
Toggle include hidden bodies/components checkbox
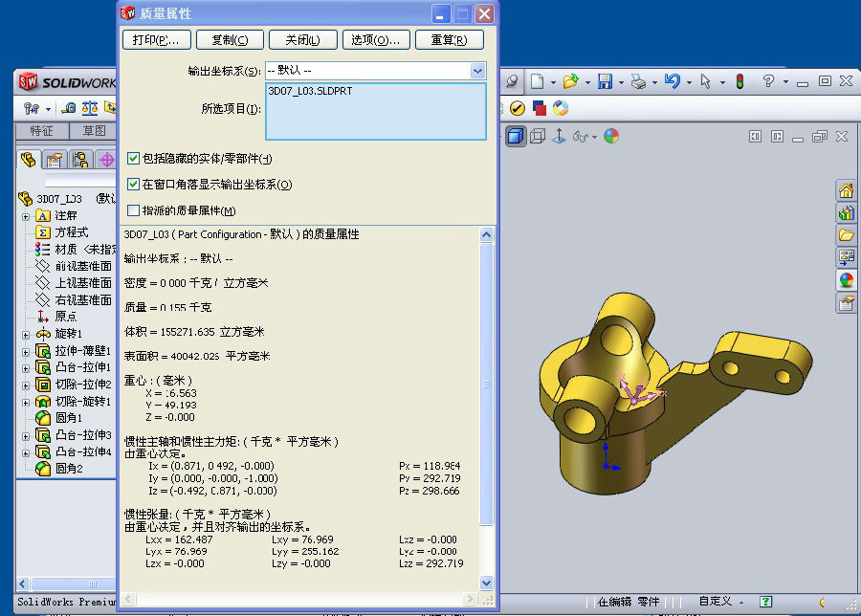(134, 159)
